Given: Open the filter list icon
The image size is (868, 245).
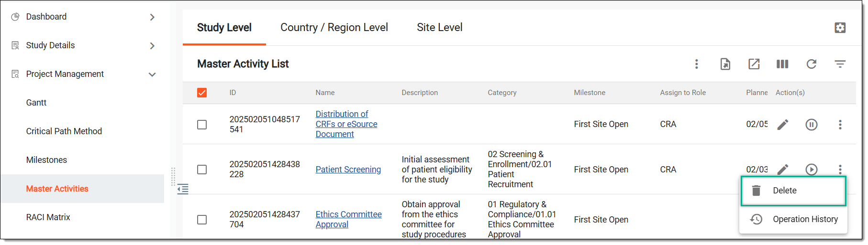Looking at the screenshot, I should (x=840, y=64).
